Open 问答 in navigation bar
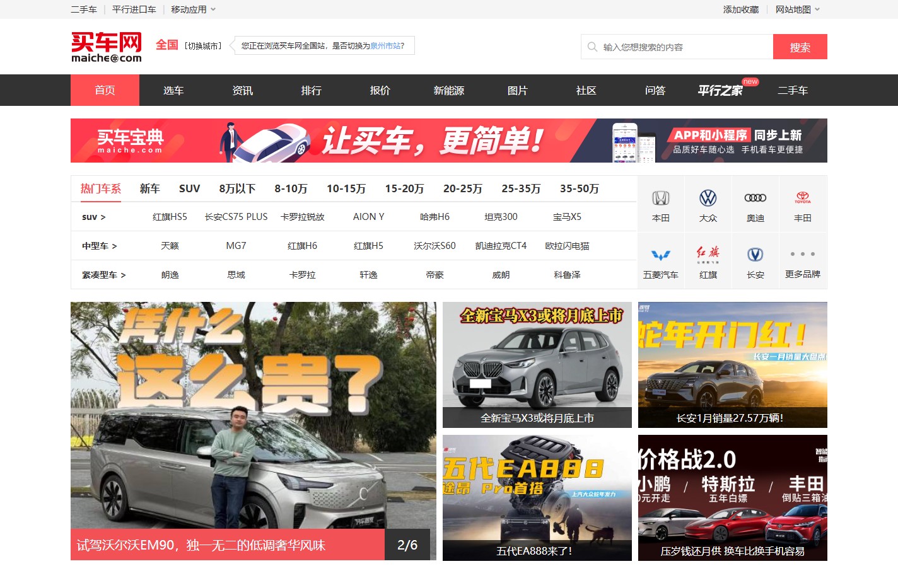898x588 pixels. pyautogui.click(x=655, y=90)
